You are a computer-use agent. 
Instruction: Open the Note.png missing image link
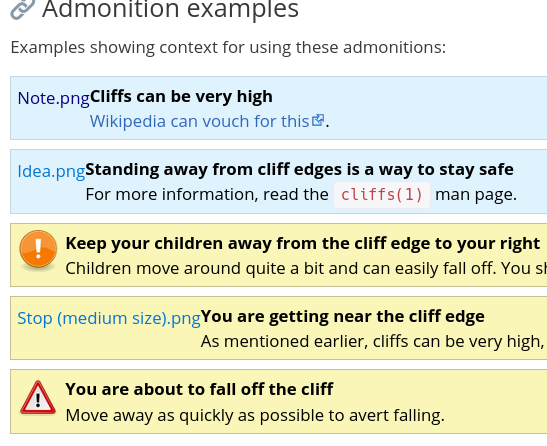tap(54, 98)
